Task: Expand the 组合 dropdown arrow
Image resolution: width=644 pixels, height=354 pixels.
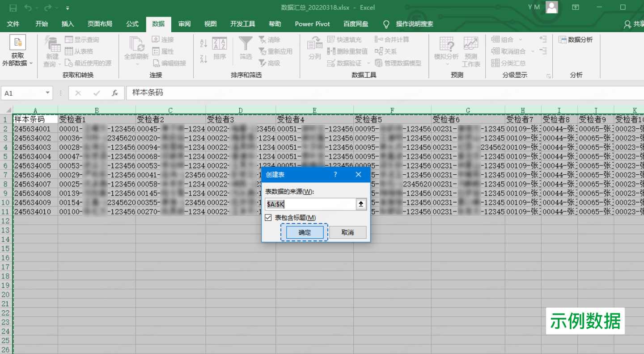Action: [521, 39]
